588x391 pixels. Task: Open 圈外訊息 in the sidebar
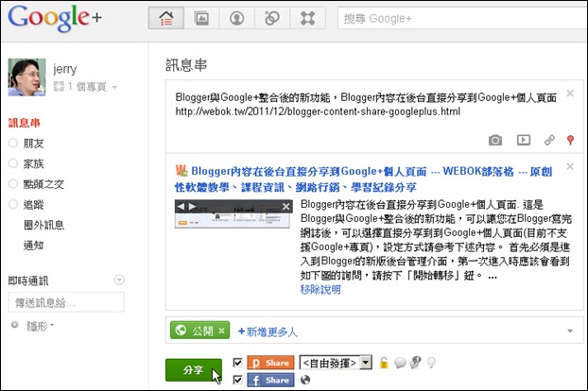tap(43, 225)
